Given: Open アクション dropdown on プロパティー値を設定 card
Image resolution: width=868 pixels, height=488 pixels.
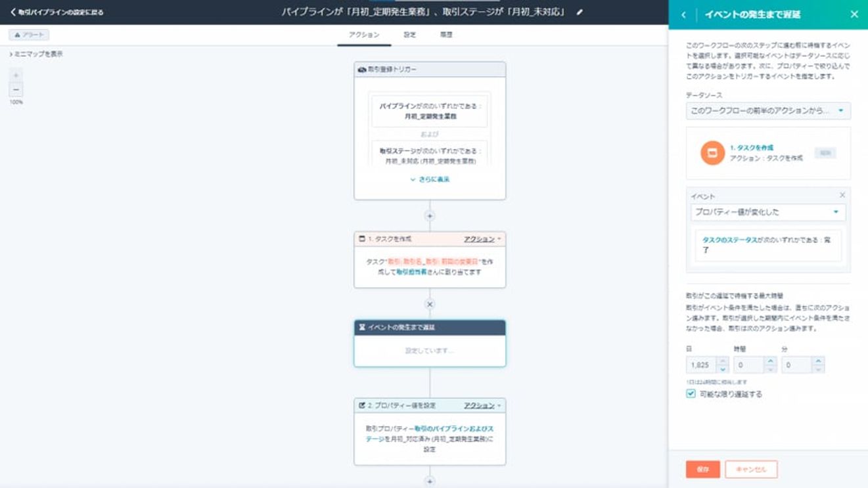Looking at the screenshot, I should point(482,405).
